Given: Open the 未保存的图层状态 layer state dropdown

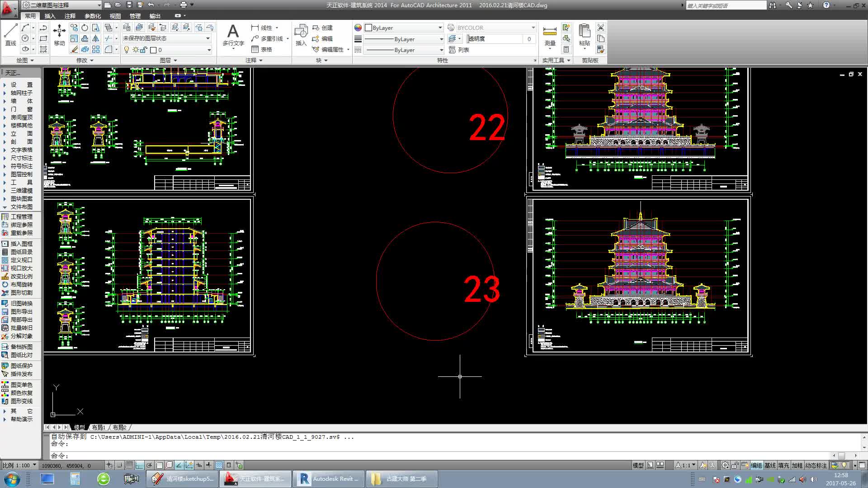Looking at the screenshot, I should (x=166, y=38).
